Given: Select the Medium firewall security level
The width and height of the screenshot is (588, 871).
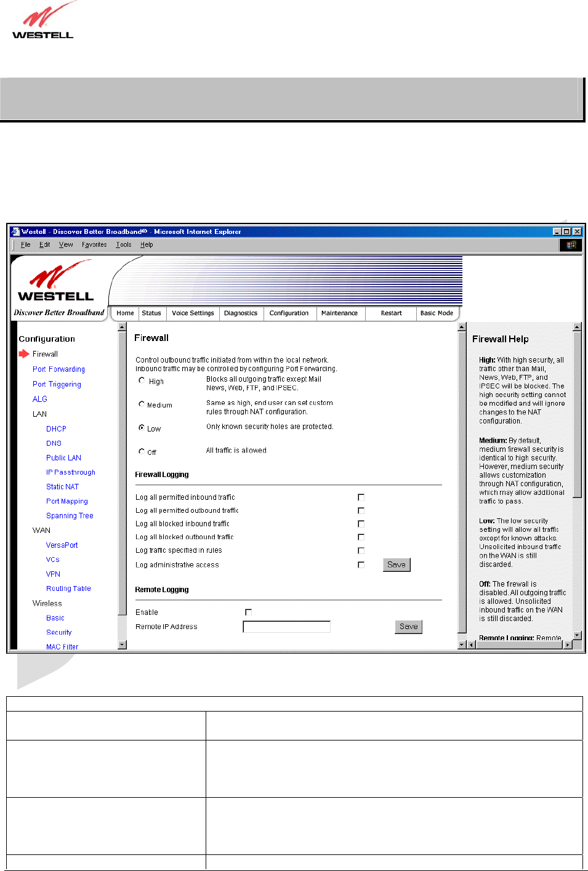Looking at the screenshot, I should 142,404.
